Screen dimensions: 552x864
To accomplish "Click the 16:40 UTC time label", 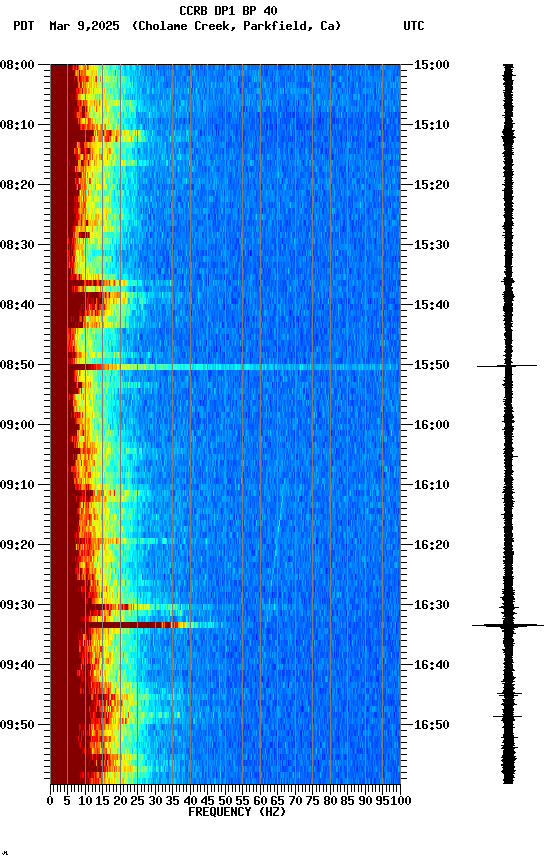I will [x=432, y=665].
